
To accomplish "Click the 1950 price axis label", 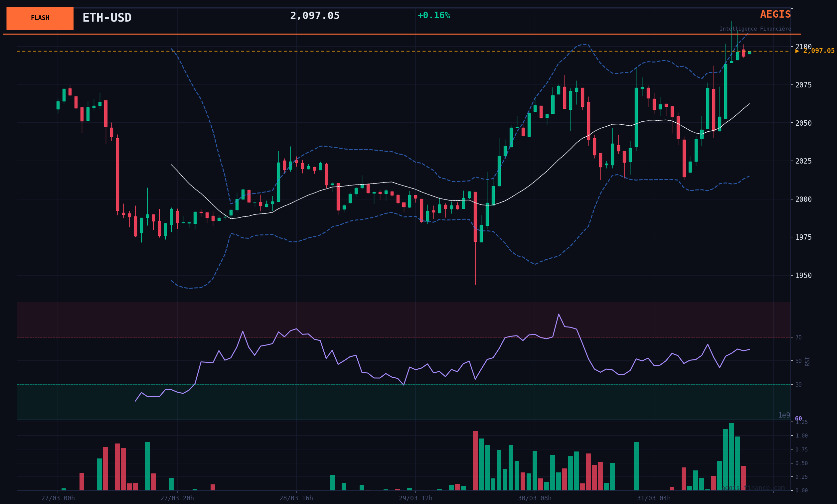I will point(803,275).
